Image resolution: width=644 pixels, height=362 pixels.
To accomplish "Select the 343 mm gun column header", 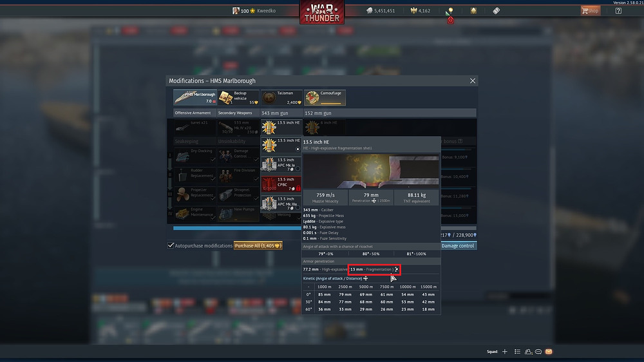I will click(x=281, y=113).
